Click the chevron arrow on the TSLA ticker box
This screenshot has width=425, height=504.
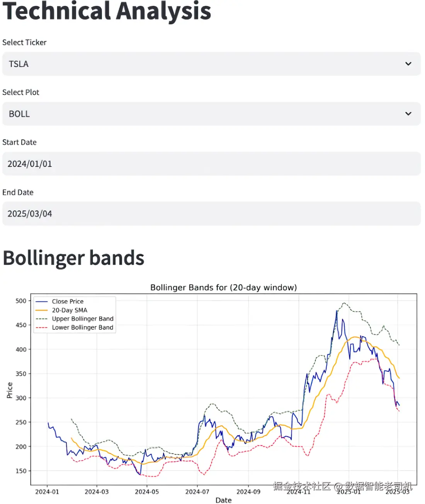click(408, 64)
